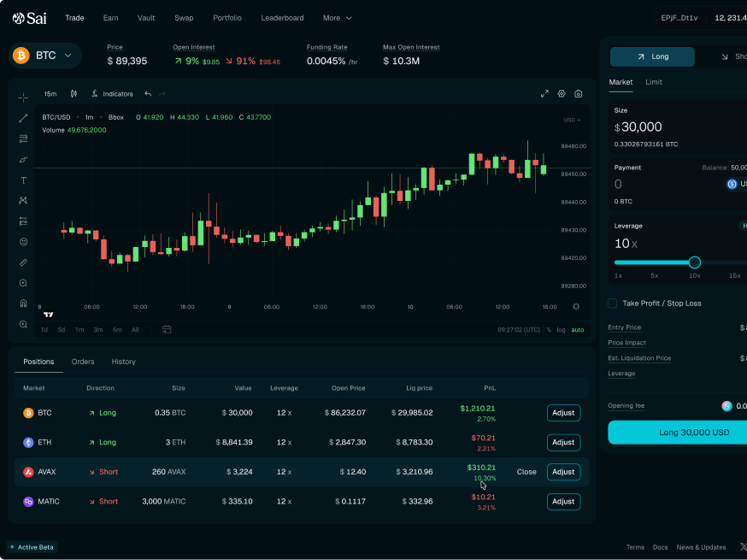Click the leverage slider handle at 10x
This screenshot has width=747, height=560.
point(695,262)
